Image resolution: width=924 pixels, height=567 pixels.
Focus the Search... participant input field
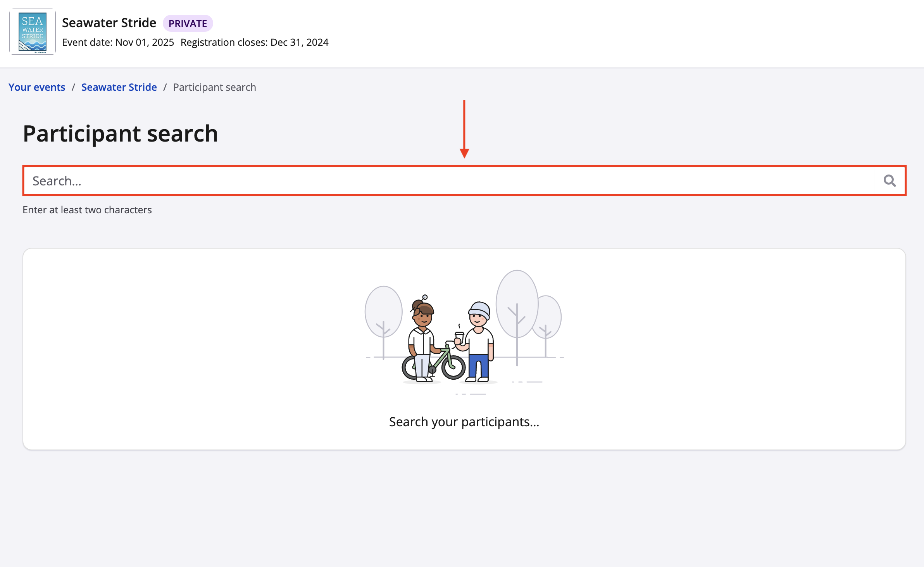[x=446, y=181]
